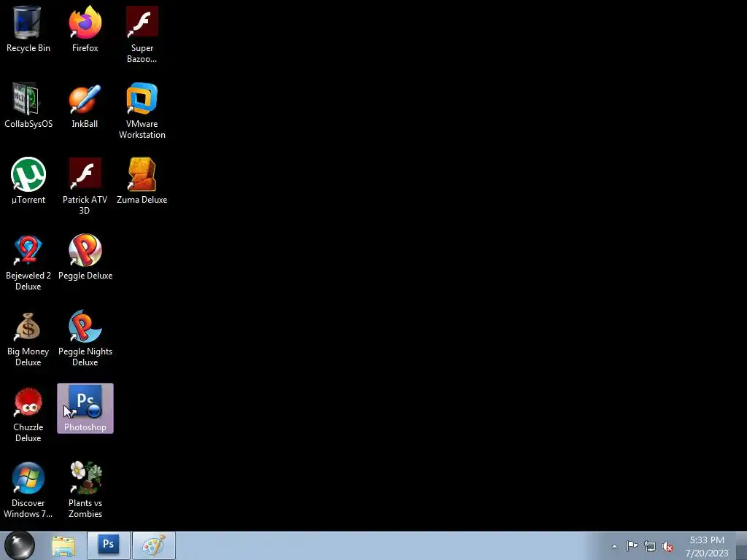Open the Start menu orb
The image size is (747, 560).
pyautogui.click(x=20, y=545)
